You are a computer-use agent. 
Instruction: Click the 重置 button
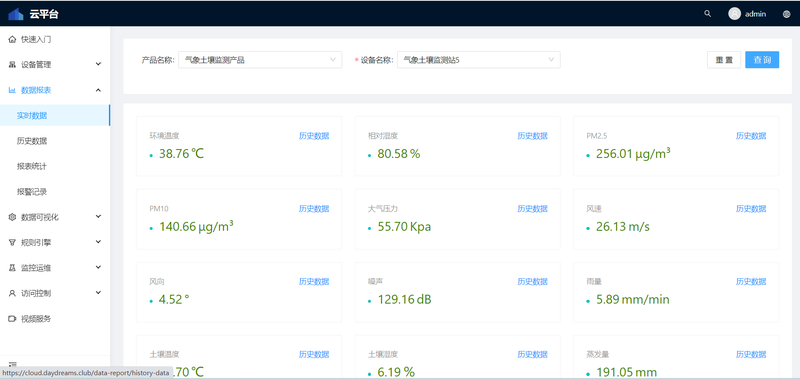723,60
